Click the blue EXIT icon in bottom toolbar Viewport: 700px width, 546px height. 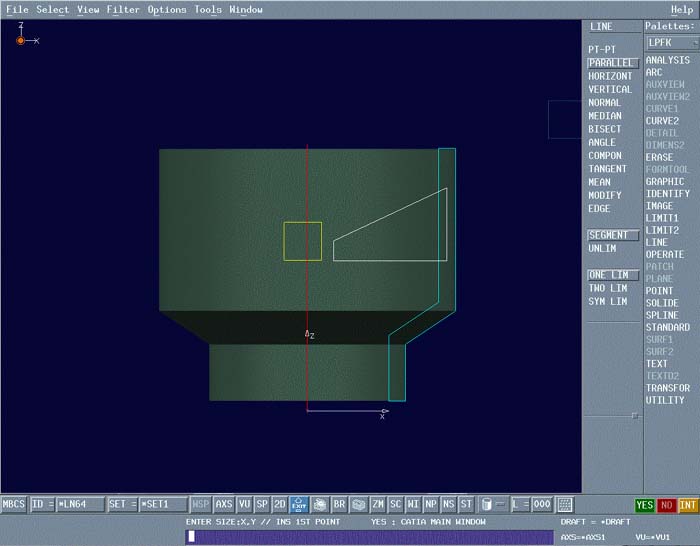click(x=299, y=504)
